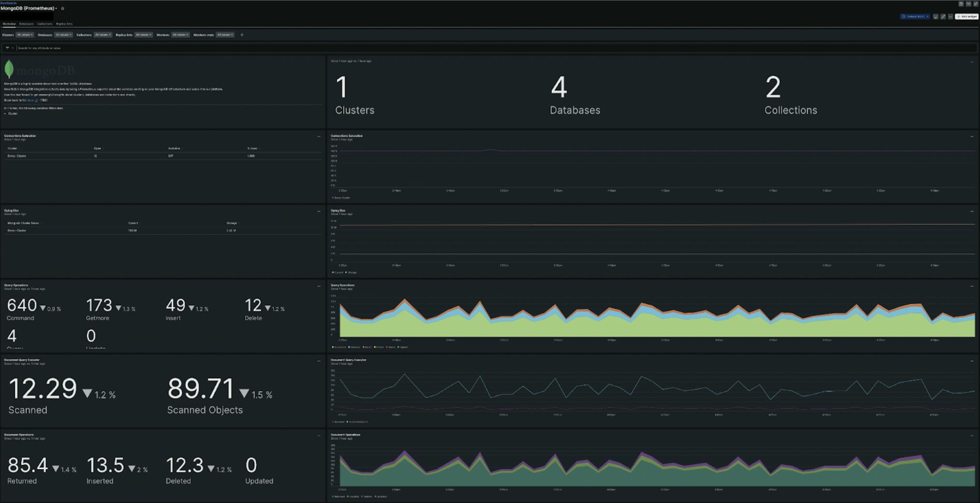Click the pencil edit dashboard icon
This screenshot has height=503, width=980.
(943, 16)
